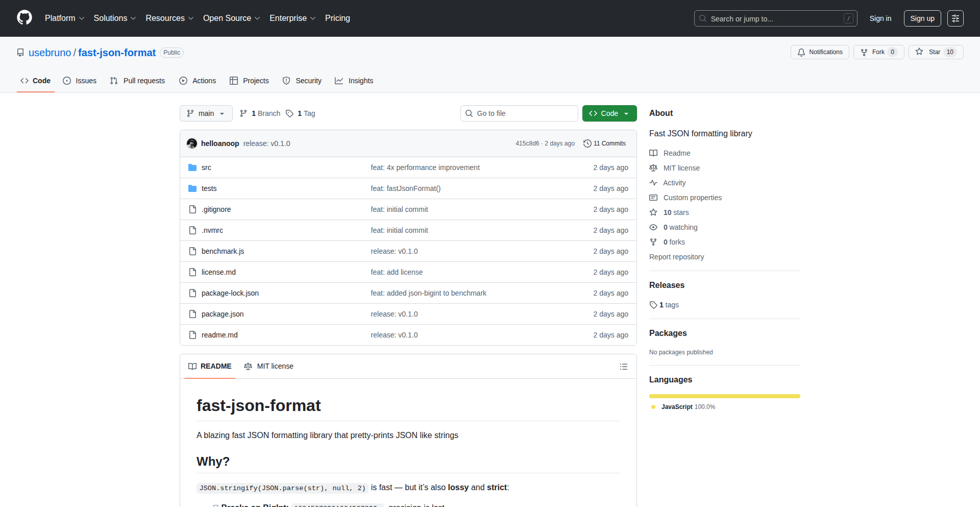Focus the Search or jump to field
Screen dimensions: 980x507
click(775, 18)
